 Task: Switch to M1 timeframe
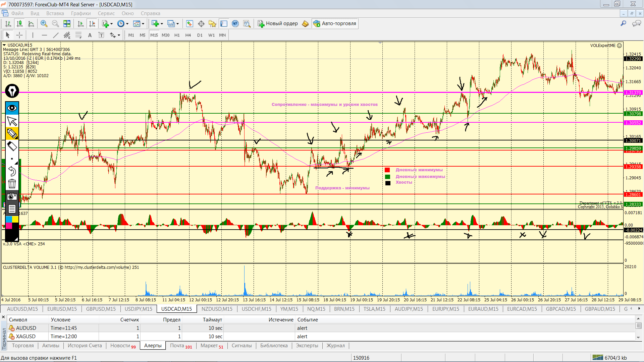point(131,35)
